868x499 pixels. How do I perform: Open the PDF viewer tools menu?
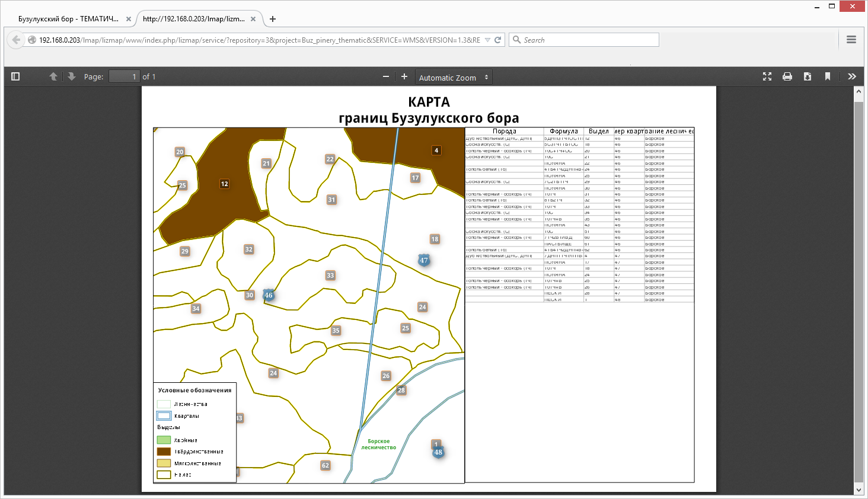(x=852, y=76)
